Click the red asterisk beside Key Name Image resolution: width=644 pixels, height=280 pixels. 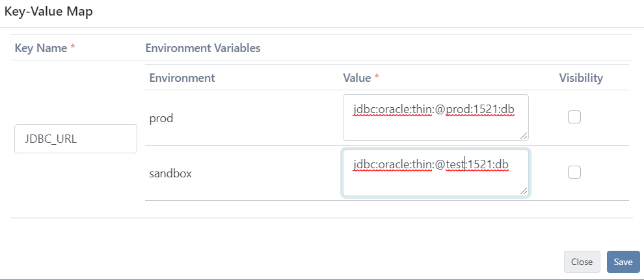pos(73,47)
